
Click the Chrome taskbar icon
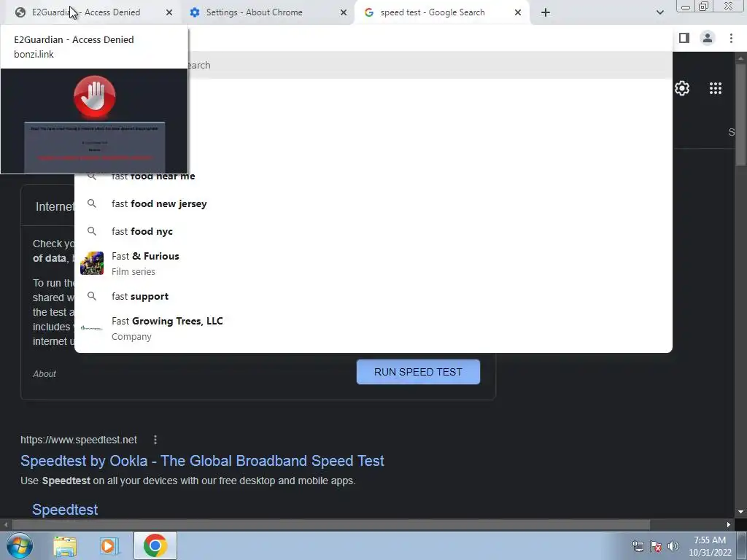pyautogui.click(x=155, y=545)
